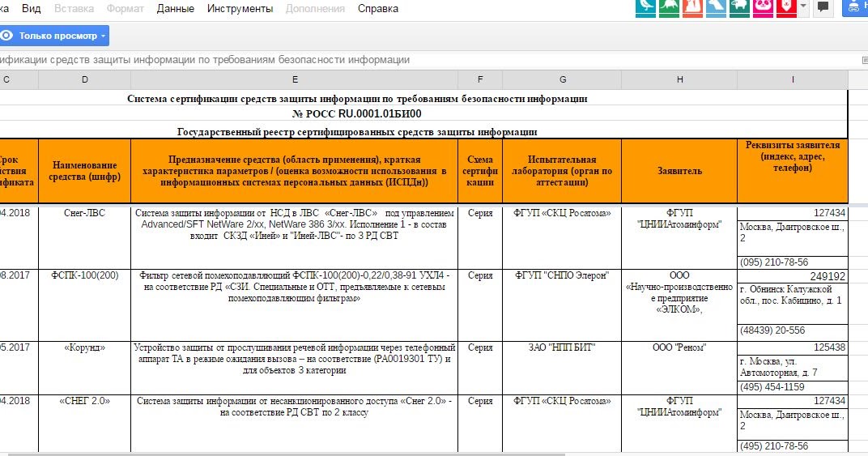868x456 pixels.
Task: Select the Снег-ЛВС cell
Action: (85, 238)
